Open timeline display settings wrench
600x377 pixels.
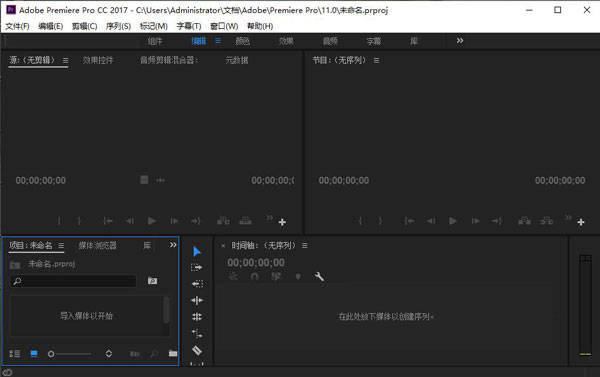tap(319, 276)
